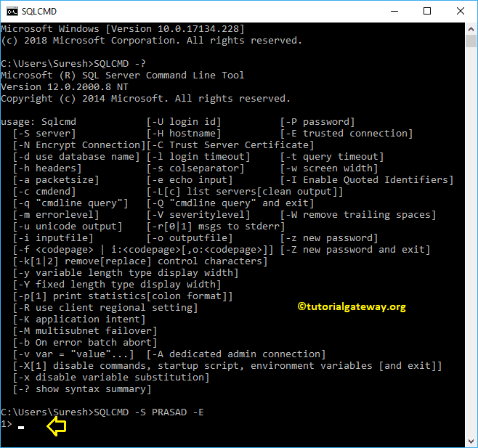This screenshot has height=448, width=478.
Task: Click '[-X[1] disable commands, startup script' line
Action: [x=227, y=366]
